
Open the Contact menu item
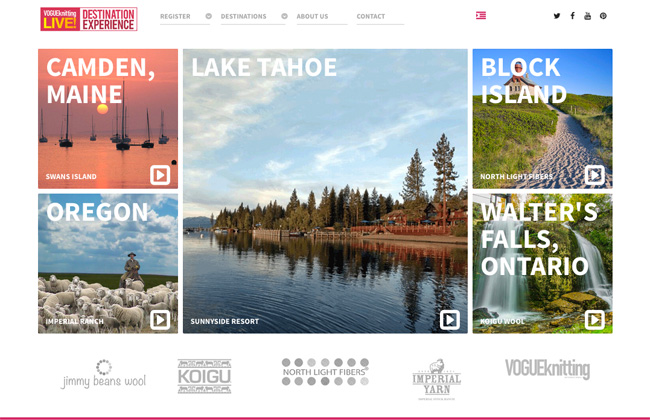click(x=371, y=17)
